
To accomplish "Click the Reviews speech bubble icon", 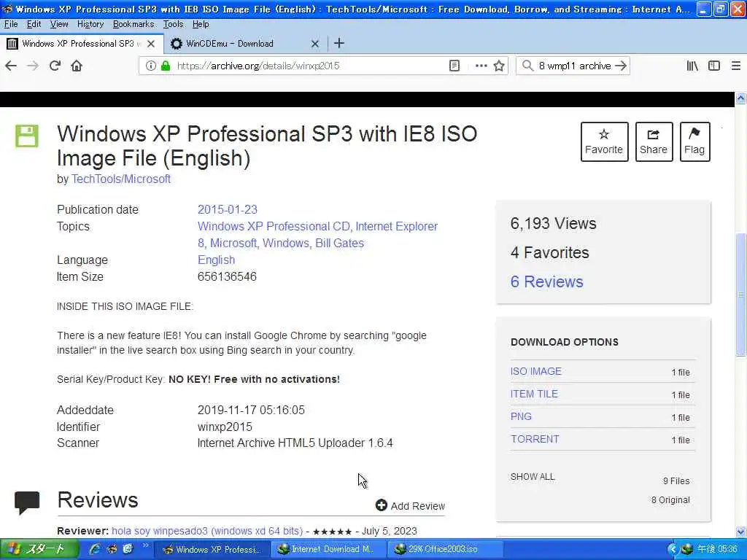I will (x=27, y=503).
